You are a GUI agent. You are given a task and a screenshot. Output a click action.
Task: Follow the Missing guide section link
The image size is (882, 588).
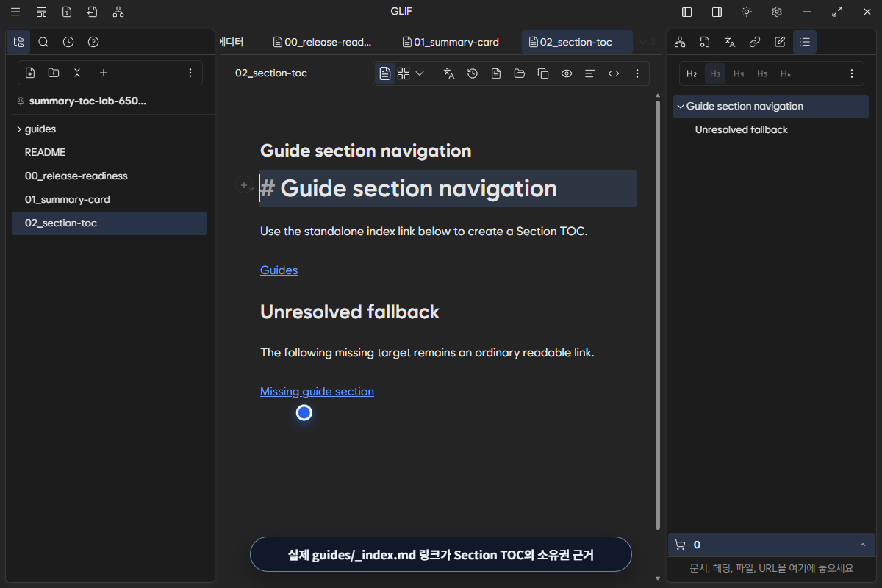[317, 392]
